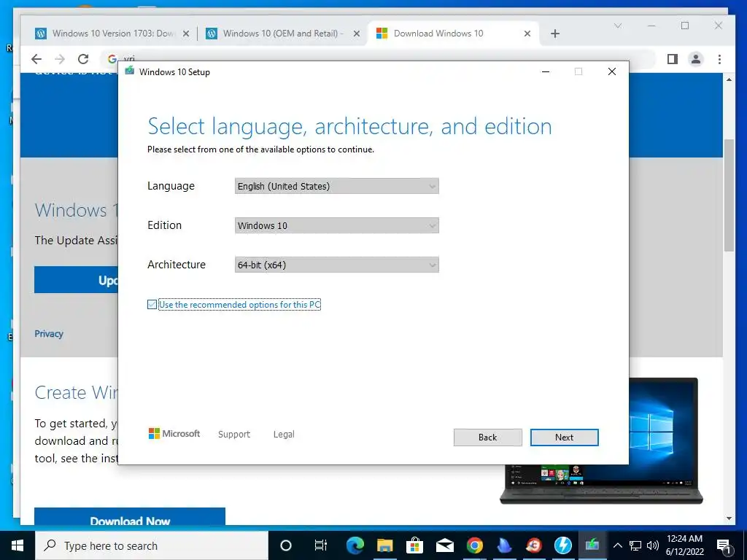The width and height of the screenshot is (747, 560).
Task: Click the taskbar search box
Action: [152, 545]
